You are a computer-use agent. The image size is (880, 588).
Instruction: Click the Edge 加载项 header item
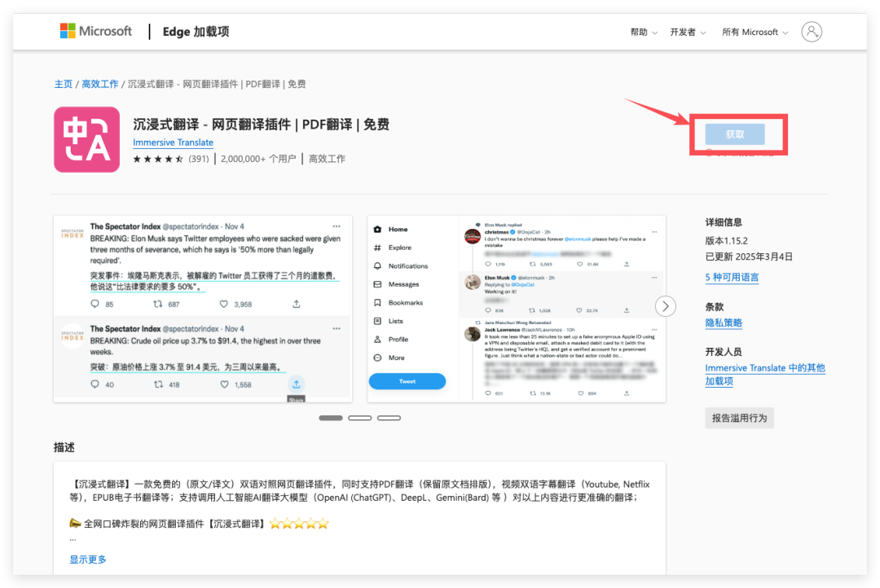click(196, 31)
